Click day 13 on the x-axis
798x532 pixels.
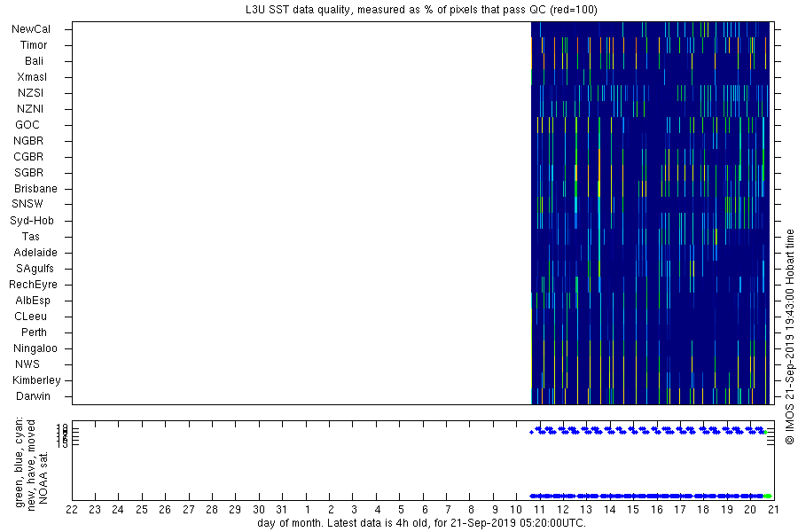[x=586, y=510]
